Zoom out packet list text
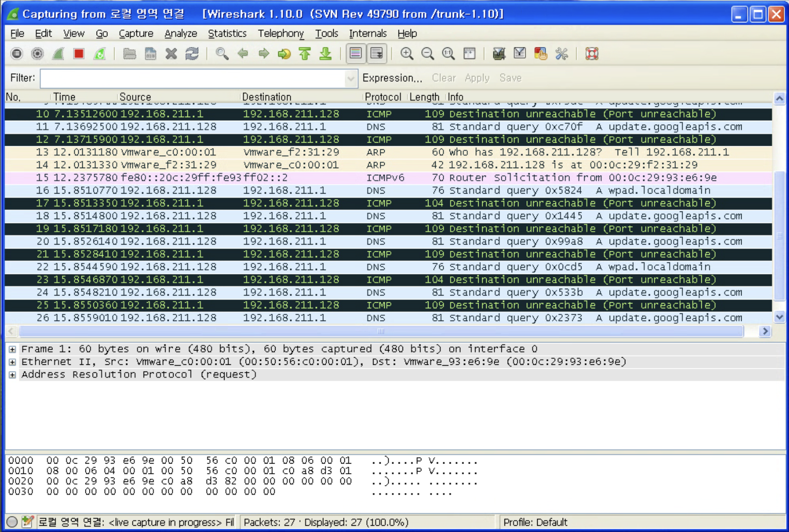 [428, 54]
